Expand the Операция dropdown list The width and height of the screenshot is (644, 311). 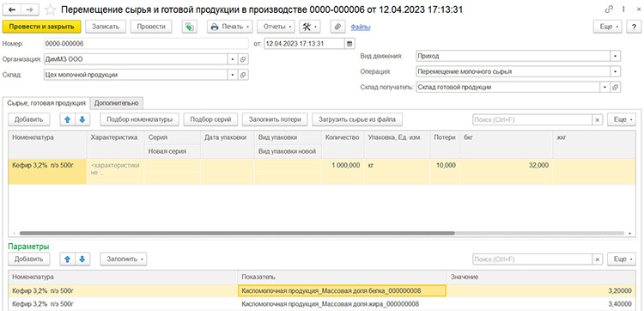616,71
